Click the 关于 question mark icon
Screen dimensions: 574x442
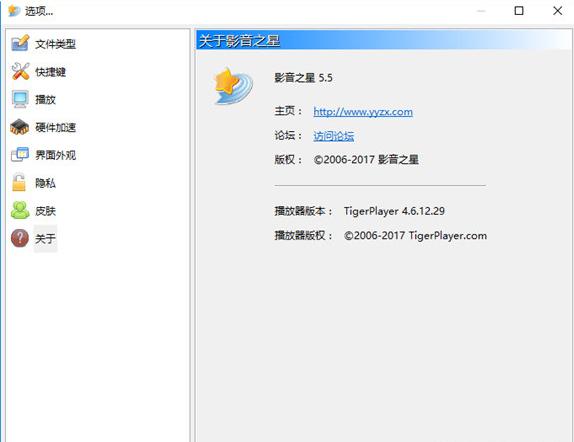point(20,238)
